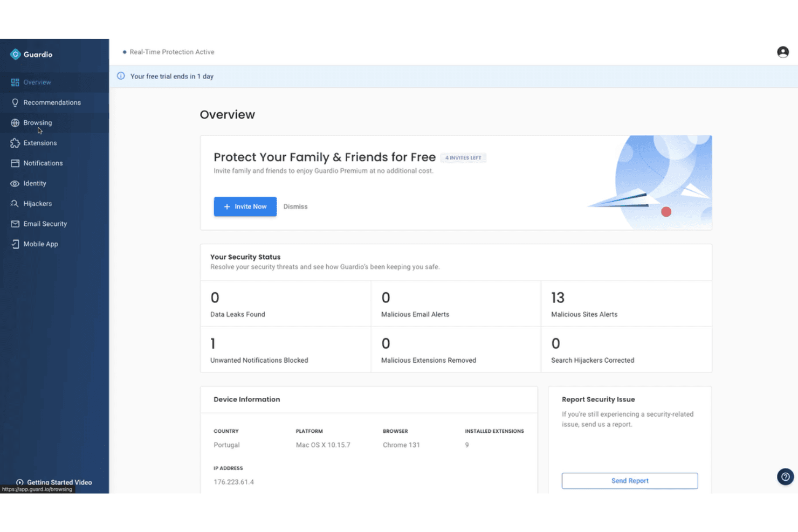Click the Identity eye icon
Screen dimensions: 798x532
tap(15, 184)
